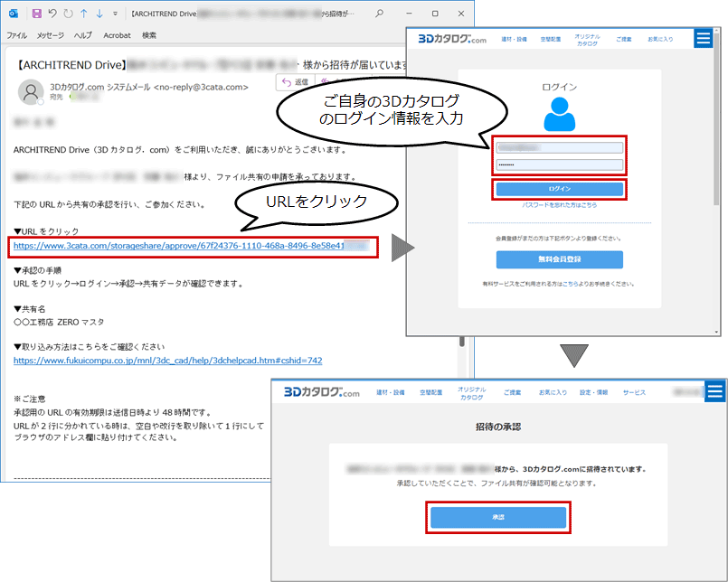Click sender avatar icon in email

31,91
